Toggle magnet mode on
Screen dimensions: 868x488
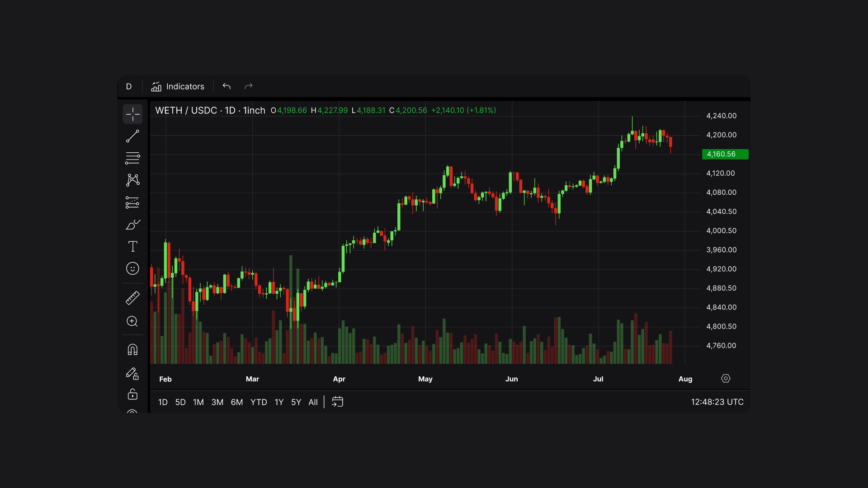pos(132,350)
